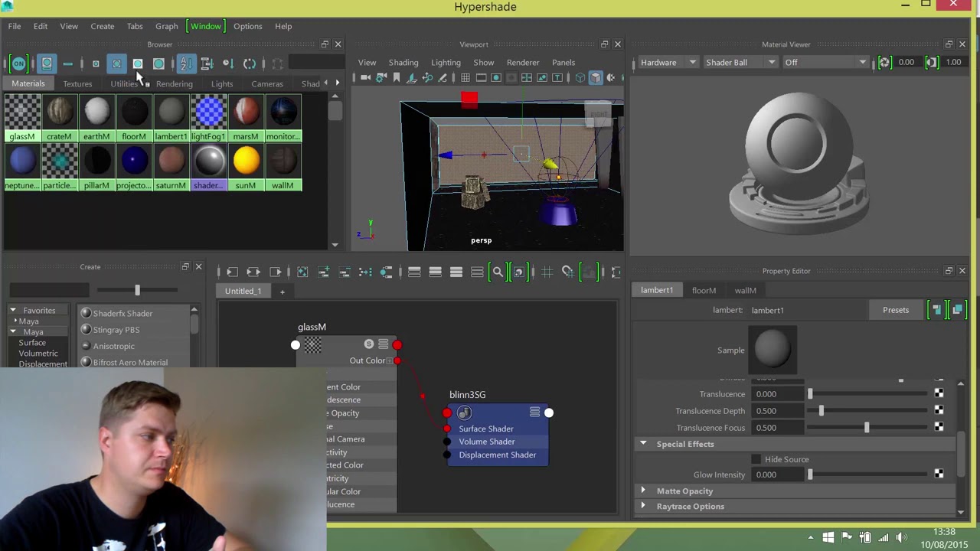The image size is (980, 551).
Task: Collapse the Favorites tree item
Action: pos(13,311)
